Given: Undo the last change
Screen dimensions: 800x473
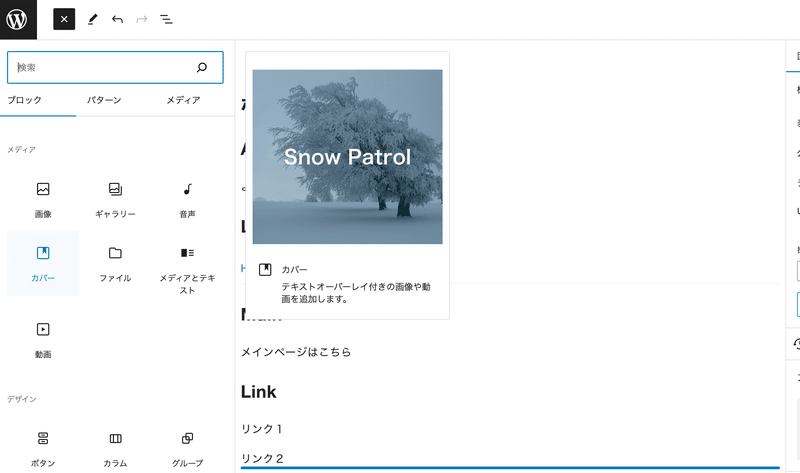Looking at the screenshot, I should pyautogui.click(x=117, y=19).
